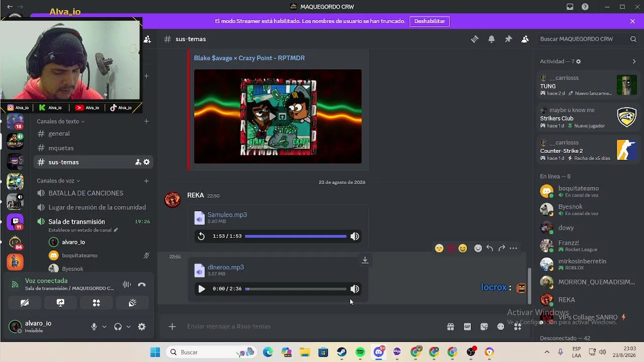Open attachment plus menu in message bar

click(x=172, y=327)
